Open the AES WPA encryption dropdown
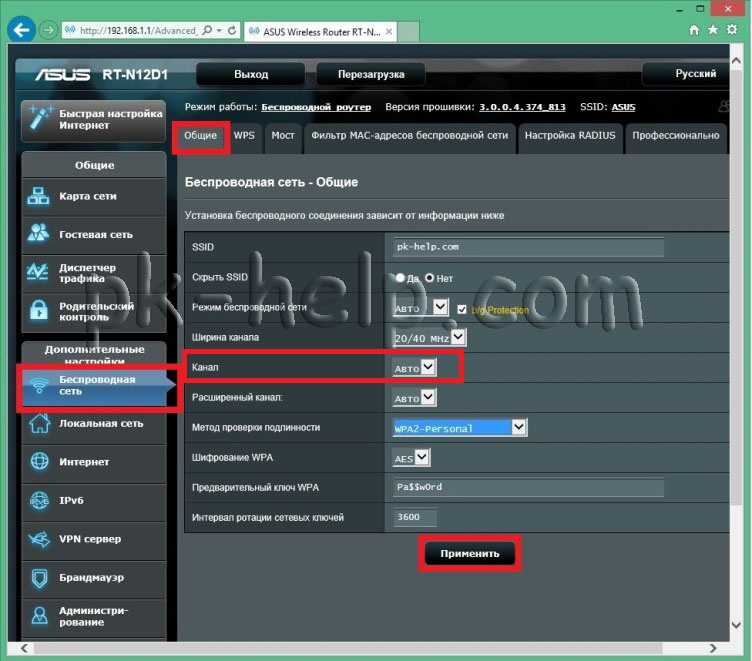This screenshot has width=752, height=661. tap(411, 458)
